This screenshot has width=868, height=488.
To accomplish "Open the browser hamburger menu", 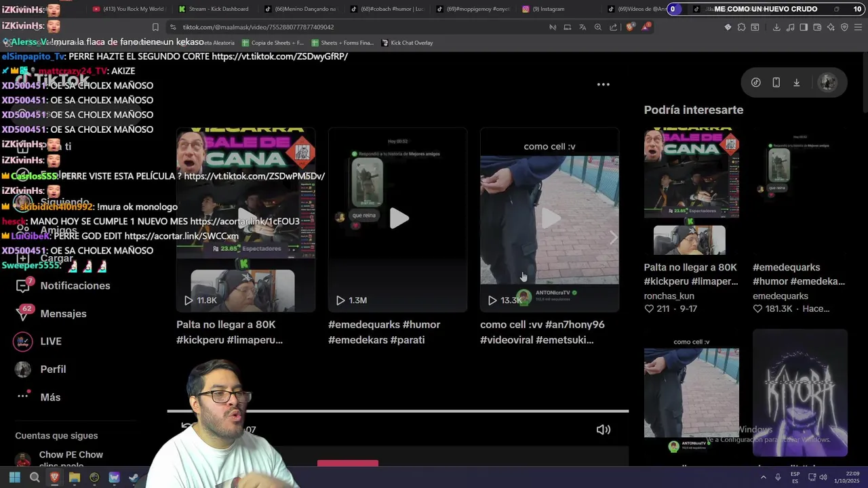I will click(859, 27).
